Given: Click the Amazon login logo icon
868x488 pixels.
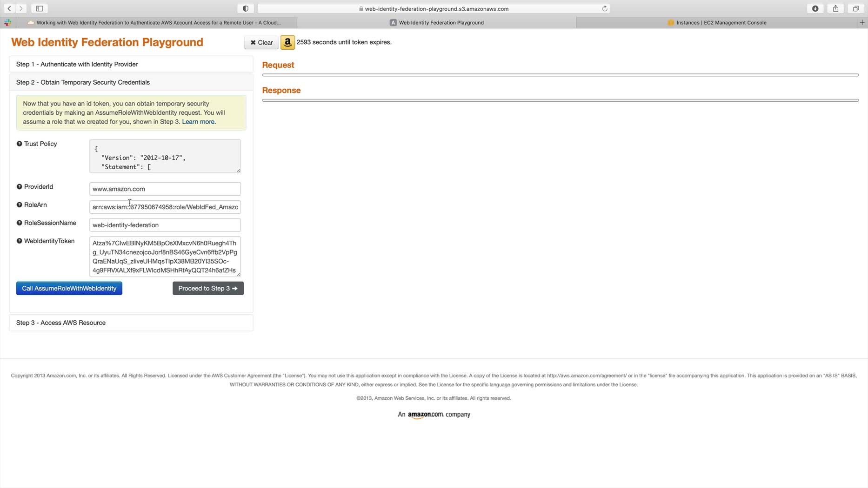Looking at the screenshot, I should point(287,42).
